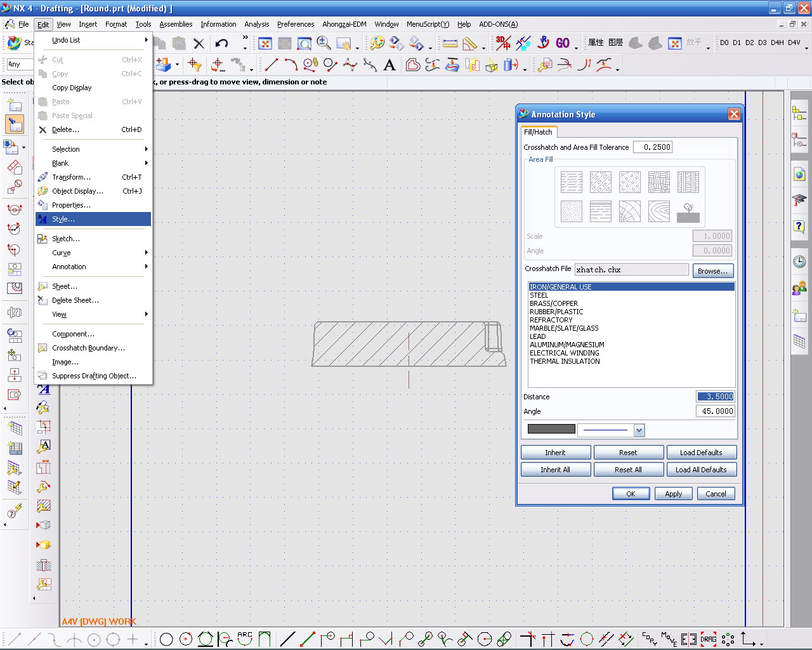Click OK in Annotation Style dialog
The width and height of the screenshot is (812, 650).
coord(631,494)
